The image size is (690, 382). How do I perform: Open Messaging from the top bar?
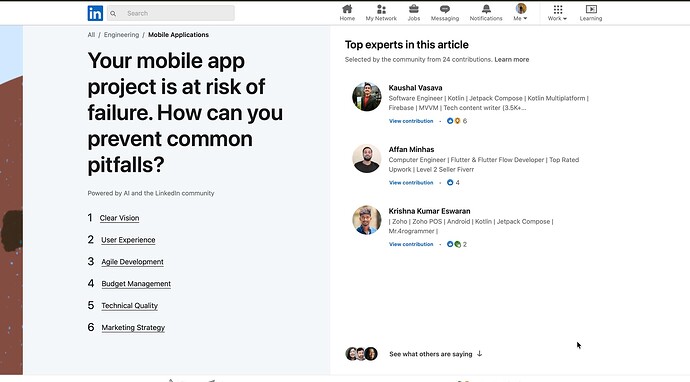coord(444,13)
